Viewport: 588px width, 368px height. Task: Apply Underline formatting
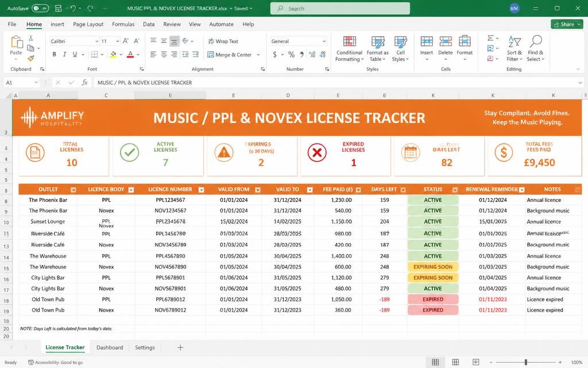click(x=75, y=55)
